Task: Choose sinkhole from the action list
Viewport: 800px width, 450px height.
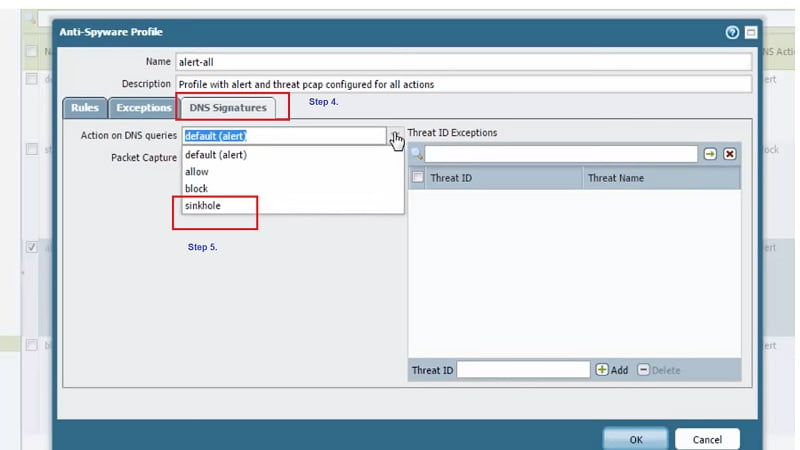Action: (x=293, y=206)
